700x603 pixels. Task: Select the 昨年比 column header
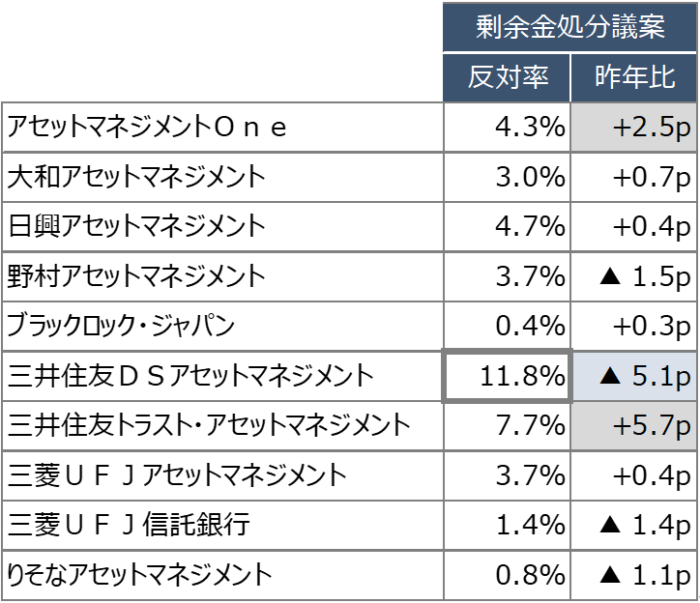click(634, 77)
